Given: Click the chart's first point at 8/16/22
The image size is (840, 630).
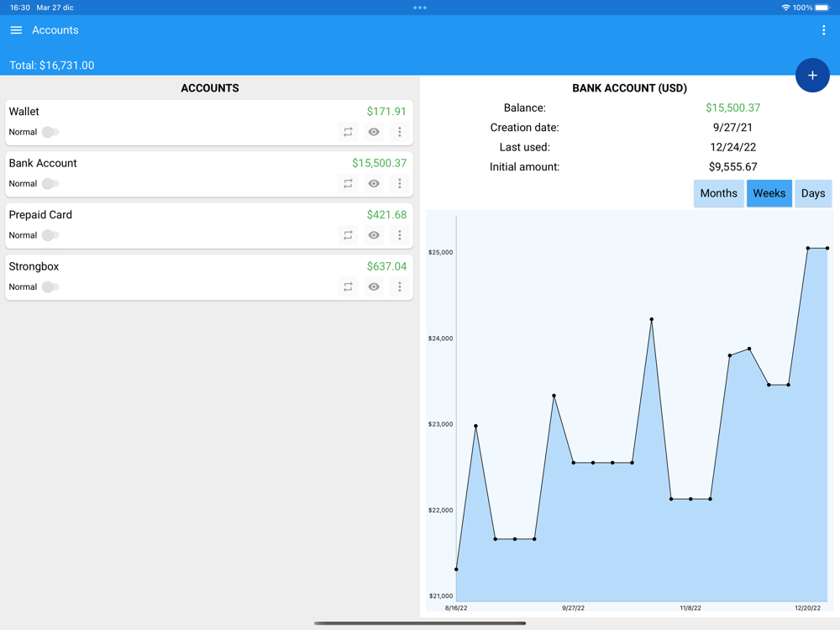Looking at the screenshot, I should (x=456, y=570).
